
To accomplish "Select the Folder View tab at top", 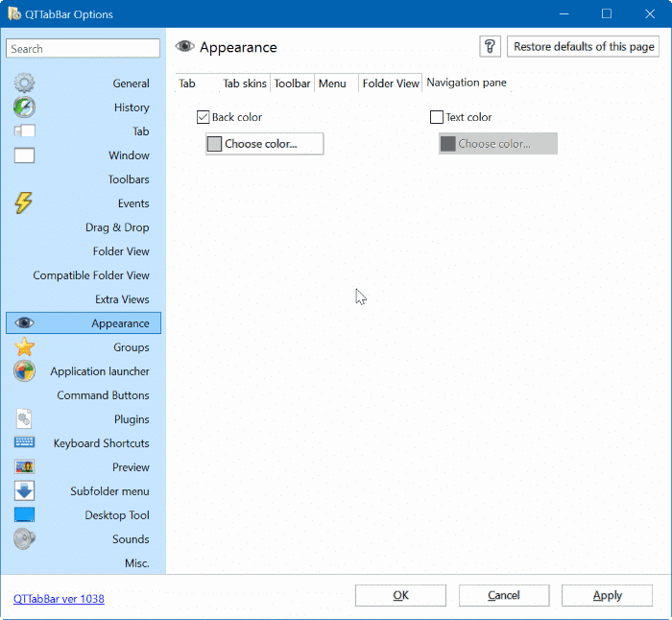I will click(x=391, y=83).
